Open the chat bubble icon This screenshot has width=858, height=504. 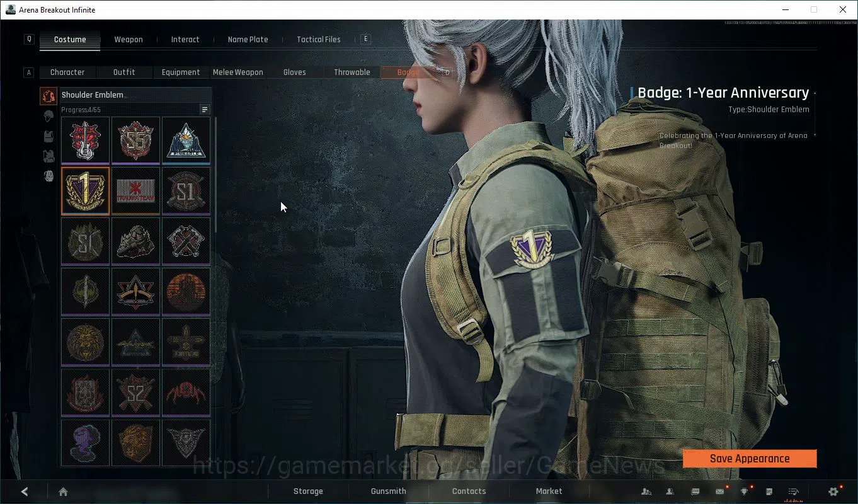pos(695,491)
